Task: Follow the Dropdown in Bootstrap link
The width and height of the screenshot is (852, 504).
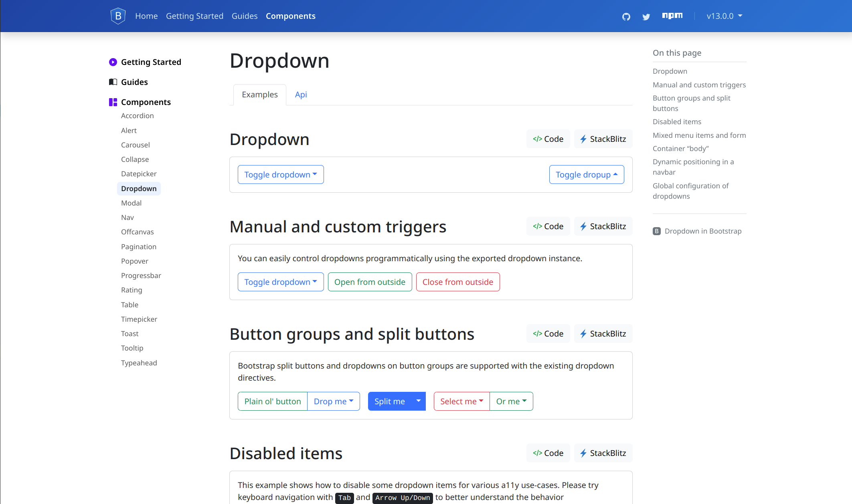Action: coord(703,231)
